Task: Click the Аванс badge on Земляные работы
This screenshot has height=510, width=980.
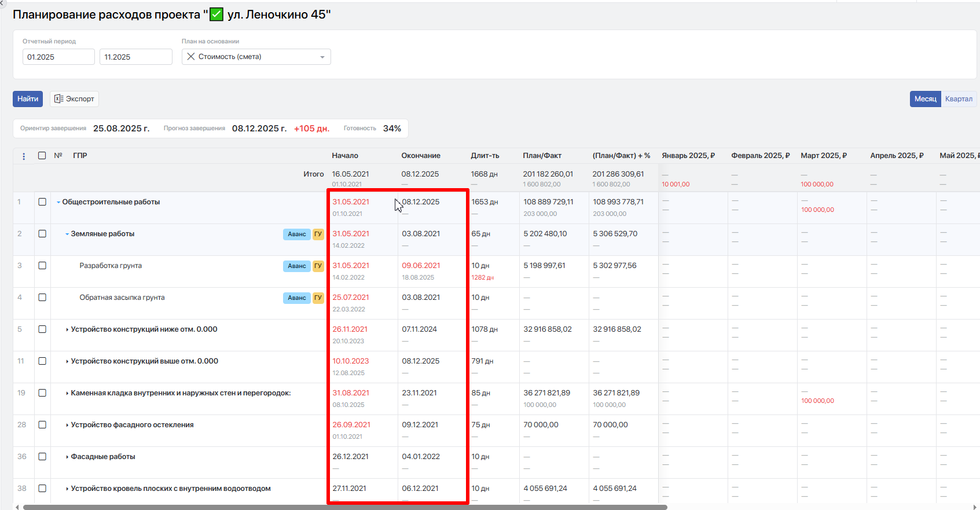Action: (x=296, y=234)
